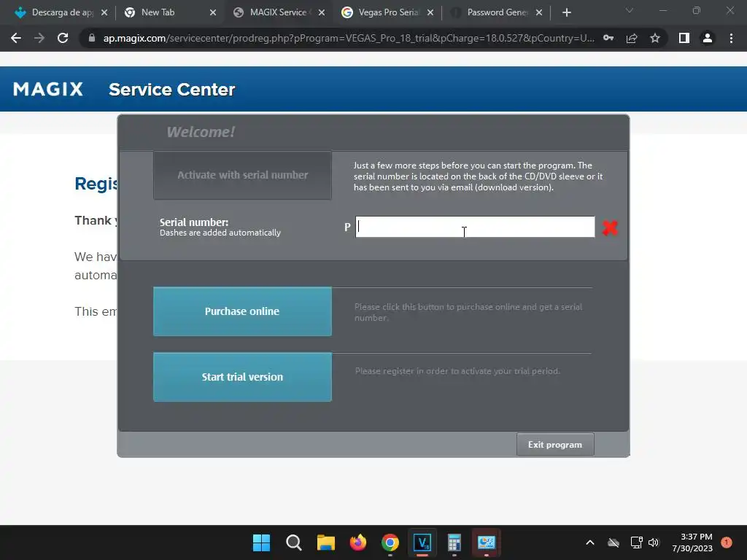Viewport: 747px width, 560px height.
Task: Close the Password Generator tab
Action: (x=539, y=12)
